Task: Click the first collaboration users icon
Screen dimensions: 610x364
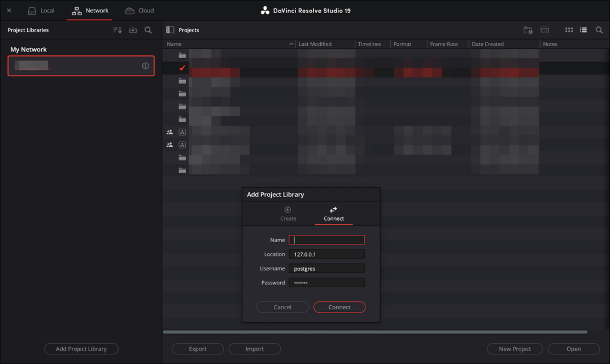Action: pos(169,132)
